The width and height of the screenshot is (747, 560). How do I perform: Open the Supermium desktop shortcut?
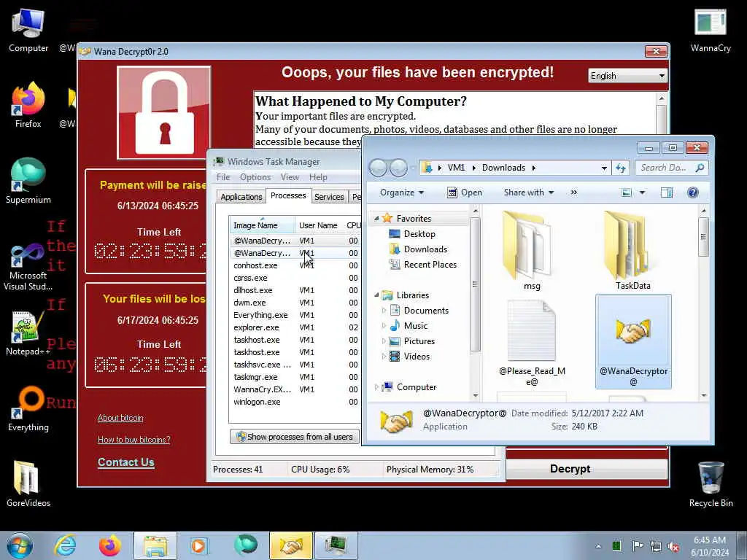28,181
